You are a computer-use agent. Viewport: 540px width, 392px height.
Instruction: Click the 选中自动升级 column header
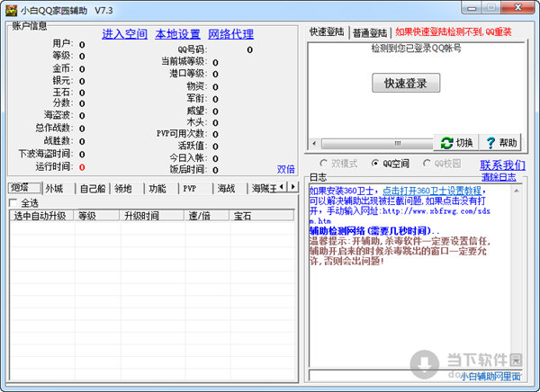41,216
